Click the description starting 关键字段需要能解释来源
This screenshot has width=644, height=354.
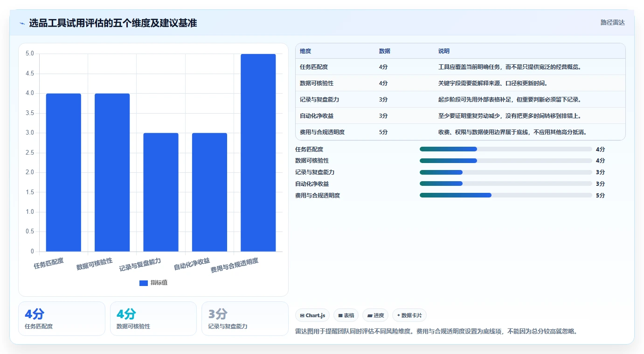[x=493, y=83]
